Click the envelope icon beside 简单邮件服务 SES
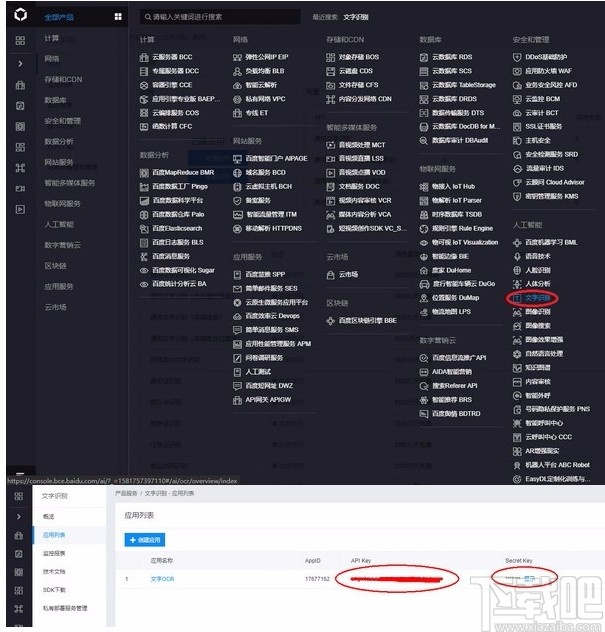This screenshot has height=632, width=605. (x=237, y=289)
